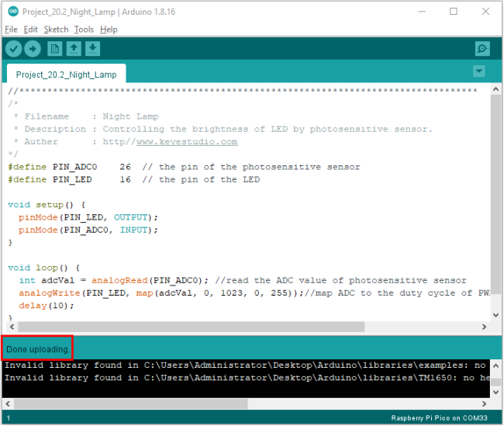The width and height of the screenshot is (504, 426).
Task: Click 'pinMode(PIN_ADC0, INPUT);' line
Action: point(88,230)
